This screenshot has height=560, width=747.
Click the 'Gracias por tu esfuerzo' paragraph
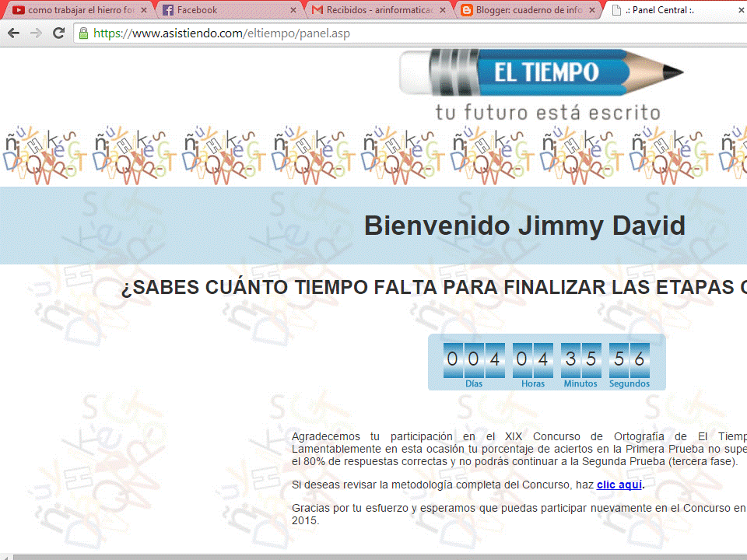pos(519,514)
